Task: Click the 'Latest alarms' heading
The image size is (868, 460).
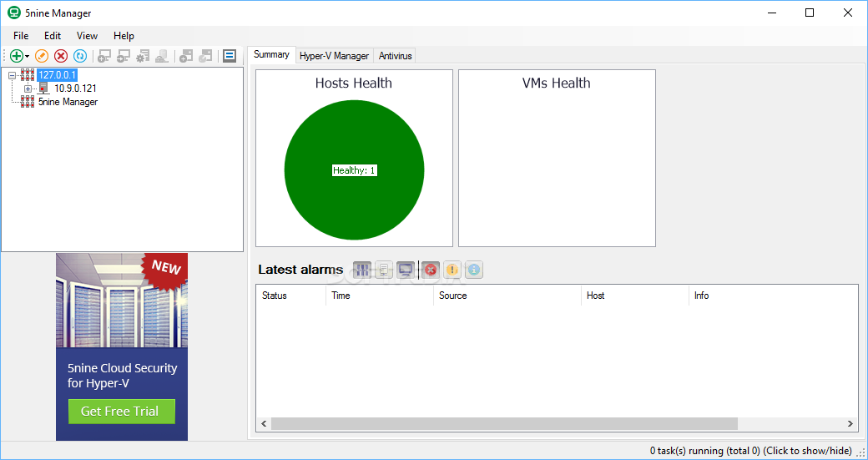Action: click(300, 270)
